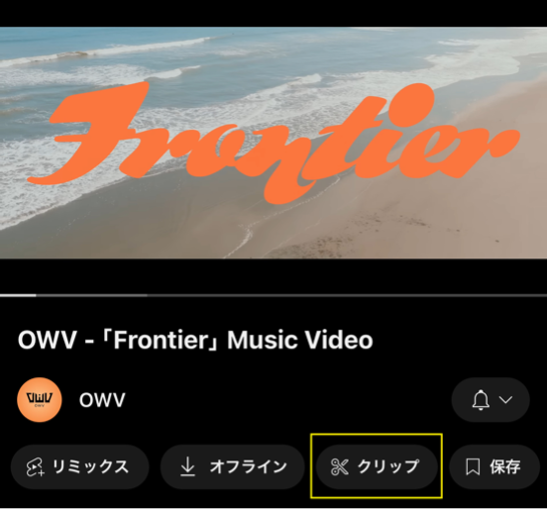Viewport: 550px width, 513px height.
Task: Click the buffered gray segment of progress bar
Action: click(x=92, y=295)
